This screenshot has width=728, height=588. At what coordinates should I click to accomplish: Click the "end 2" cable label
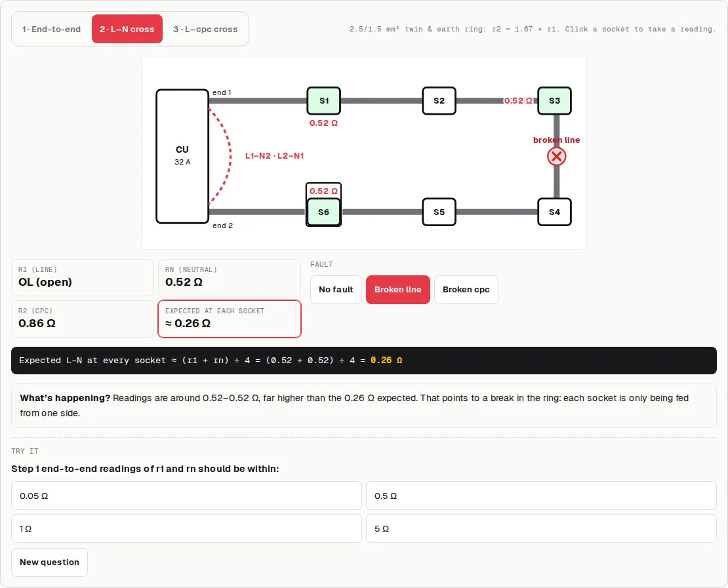coord(222,225)
